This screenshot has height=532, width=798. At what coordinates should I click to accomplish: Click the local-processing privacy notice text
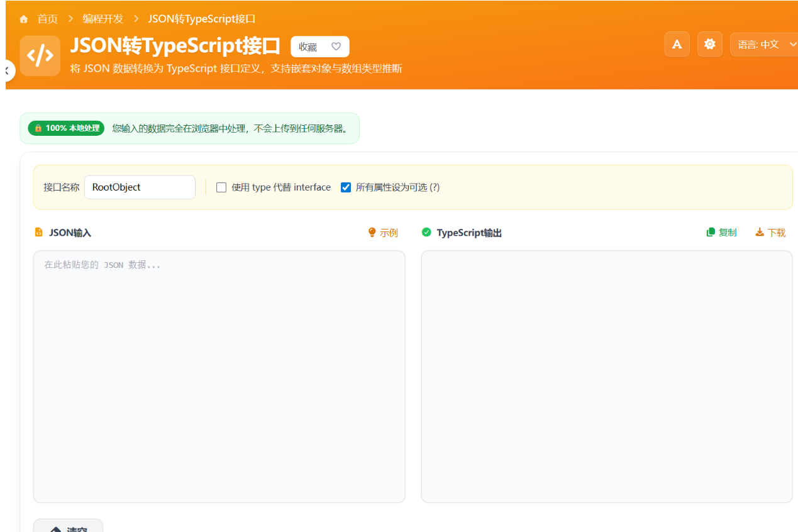pyautogui.click(x=231, y=128)
